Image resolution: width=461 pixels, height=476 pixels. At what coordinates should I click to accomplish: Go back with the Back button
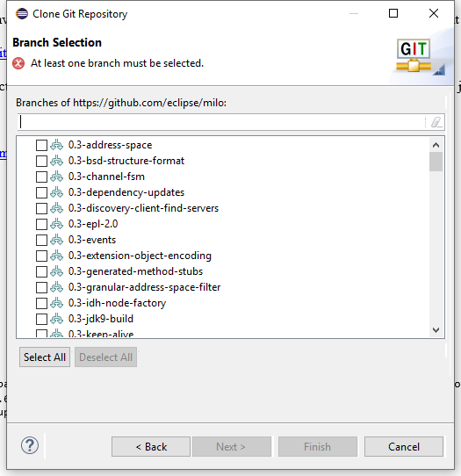[151, 446]
